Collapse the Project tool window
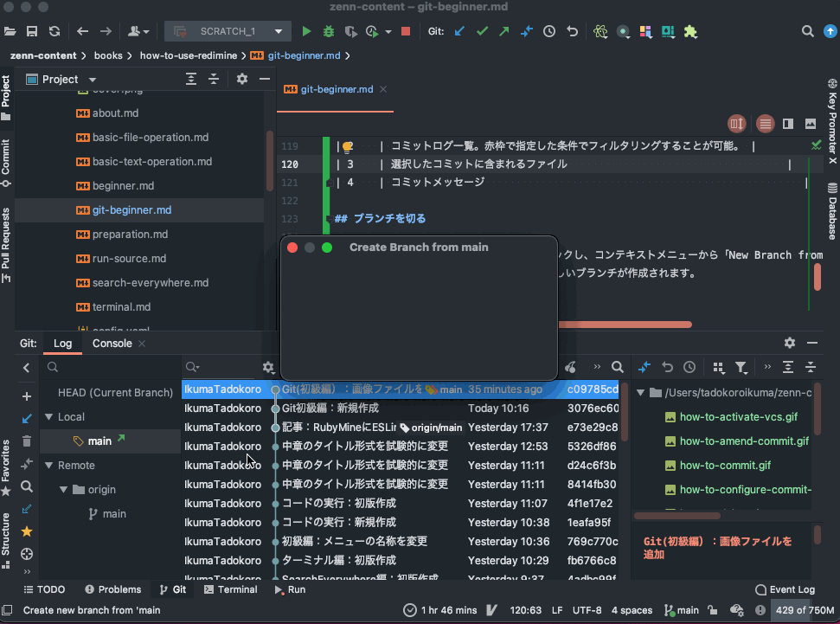 [264, 79]
